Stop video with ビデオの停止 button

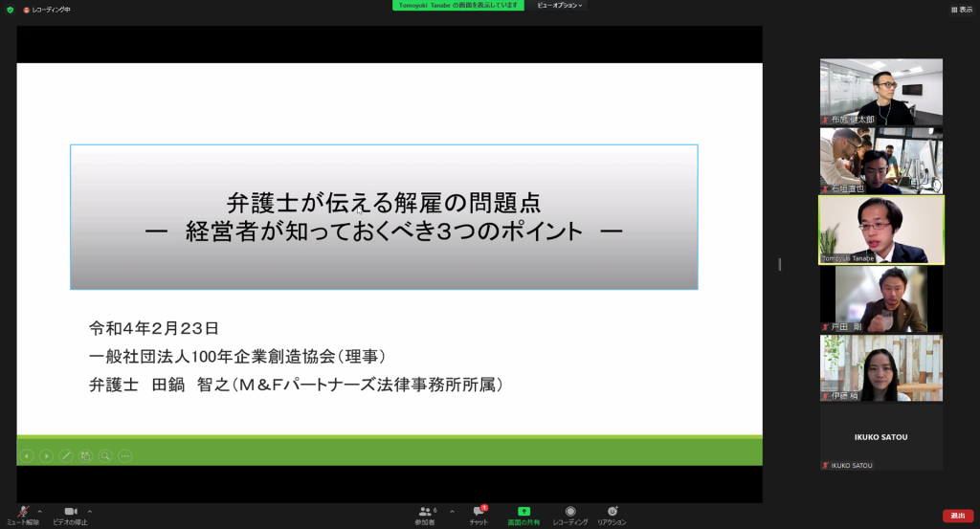71,513
